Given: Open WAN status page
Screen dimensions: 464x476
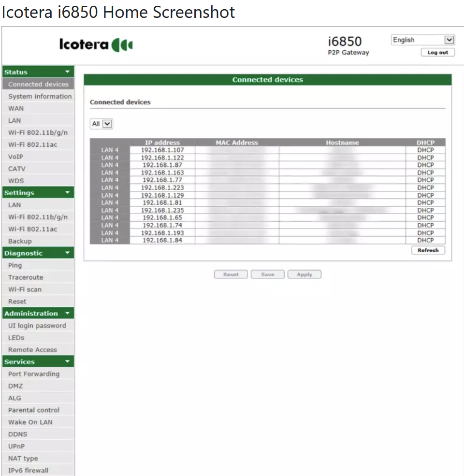Looking at the screenshot, I should pos(38,108).
